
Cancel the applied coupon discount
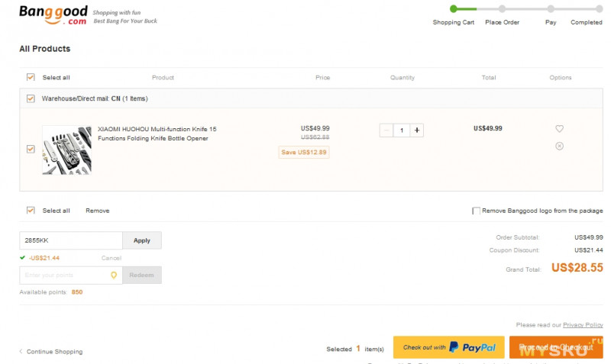tap(112, 258)
